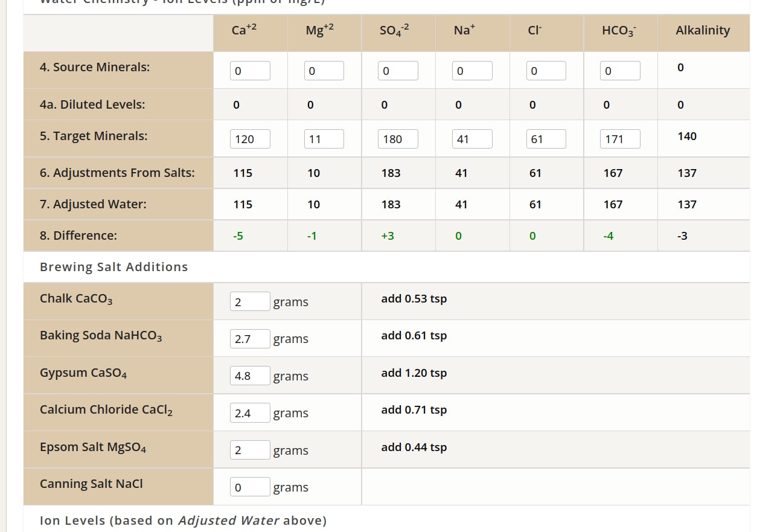Click 'add 0.53 tsp' chalk conversion
The image size is (757, 532).
point(414,298)
